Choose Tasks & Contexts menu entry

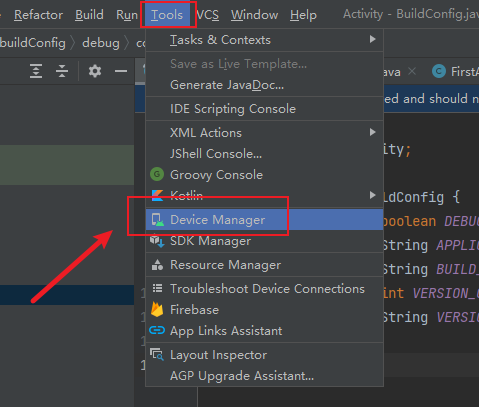coord(264,40)
